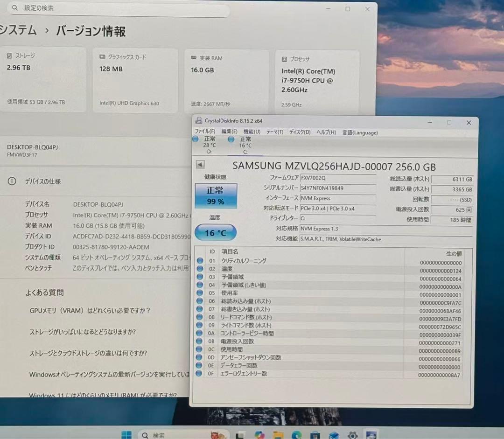Open the File Explorer from the taskbar
Viewport: 504px width, 439px height.
point(278,434)
